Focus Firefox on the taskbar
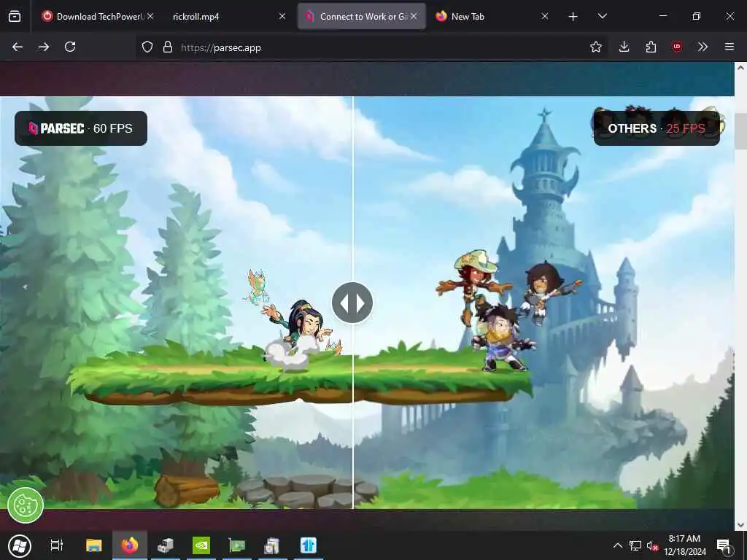Screen dimensions: 747x560 pyautogui.click(x=130, y=545)
